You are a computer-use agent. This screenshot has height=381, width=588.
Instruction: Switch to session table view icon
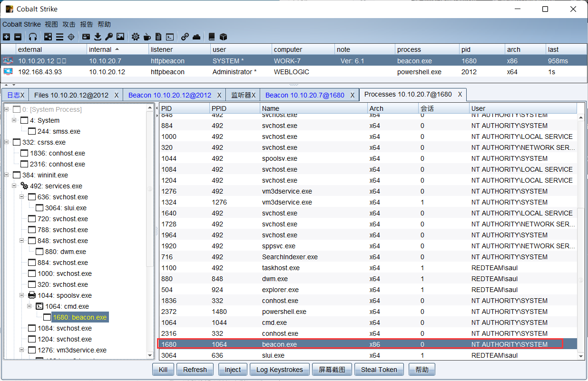point(59,37)
